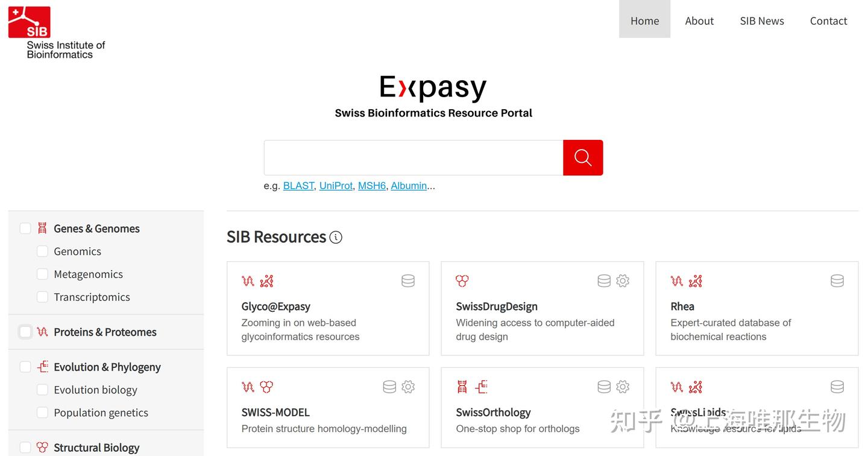Image resolution: width=868 pixels, height=456 pixels.
Task: Open the Glyco@Expasy resource card title
Action: point(276,306)
